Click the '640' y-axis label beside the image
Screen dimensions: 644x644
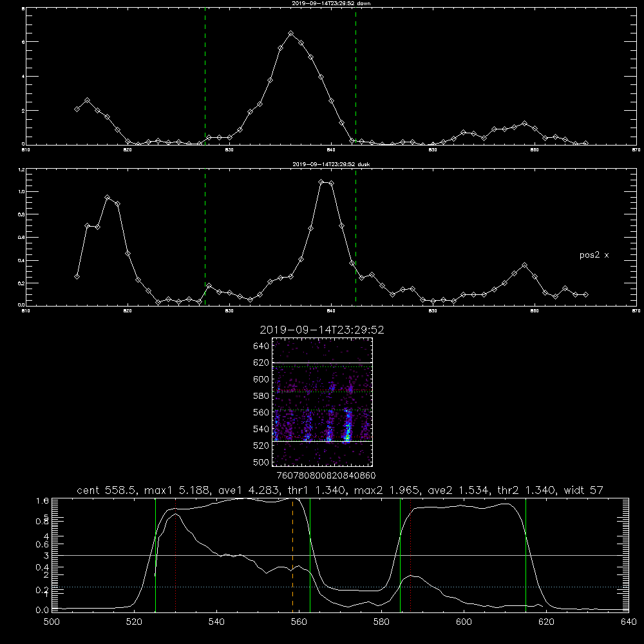click(261, 346)
